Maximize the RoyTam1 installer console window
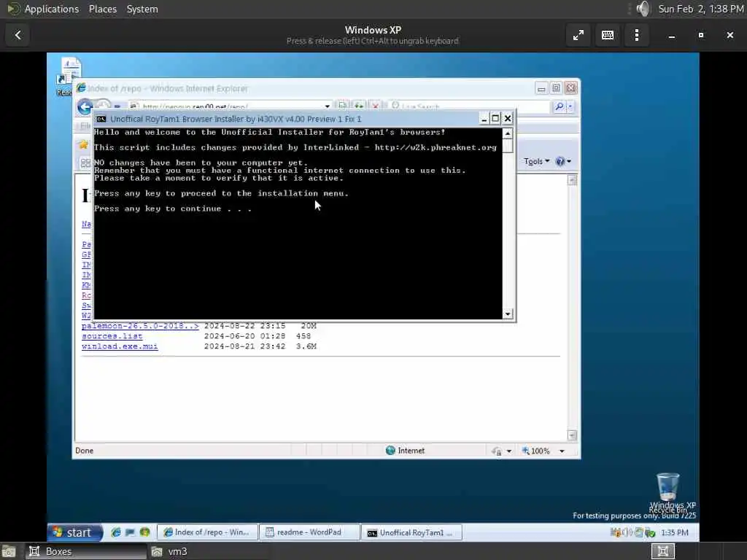This screenshot has height=560, width=747. click(495, 119)
